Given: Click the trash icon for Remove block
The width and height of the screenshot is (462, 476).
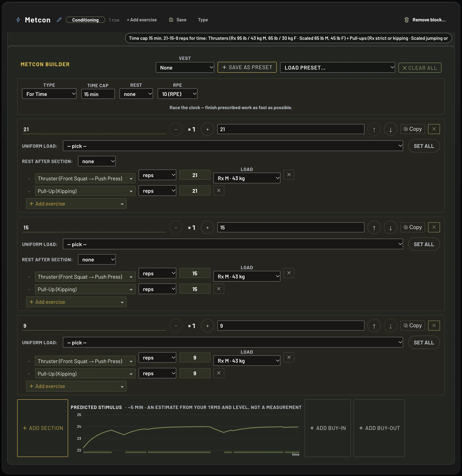Looking at the screenshot, I should [x=407, y=20].
